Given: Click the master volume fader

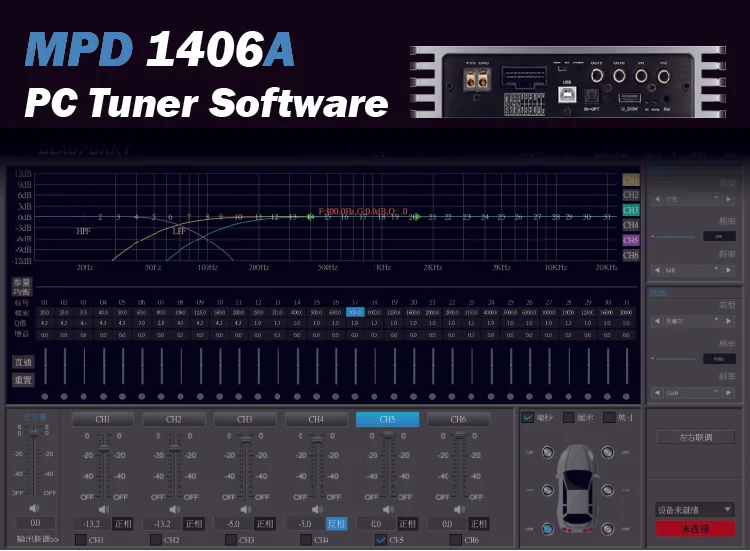Looking at the screenshot, I should pyautogui.click(x=34, y=433).
